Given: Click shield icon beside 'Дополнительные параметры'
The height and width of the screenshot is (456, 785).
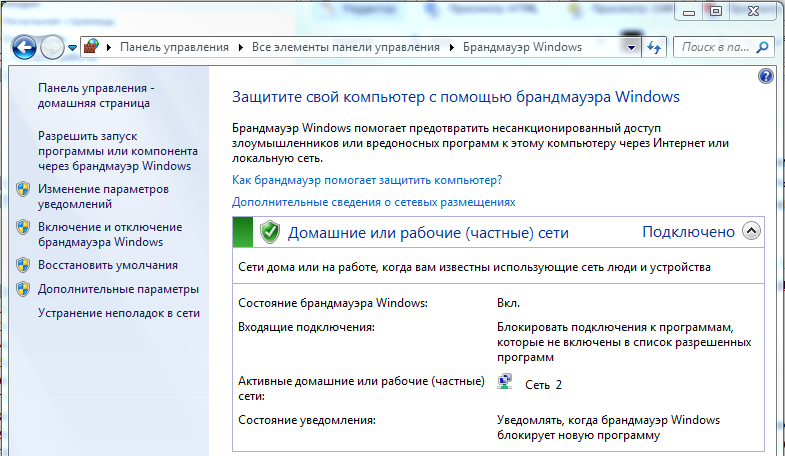Looking at the screenshot, I should [23, 289].
